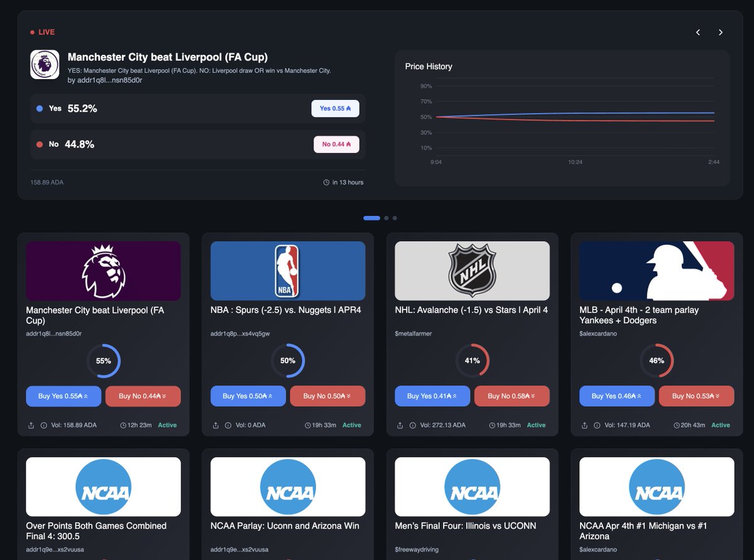Viewport: 754px width, 560px height.
Task: Open 'MLB - April 4th - 2 team parlay' title
Action: pyautogui.click(x=639, y=315)
